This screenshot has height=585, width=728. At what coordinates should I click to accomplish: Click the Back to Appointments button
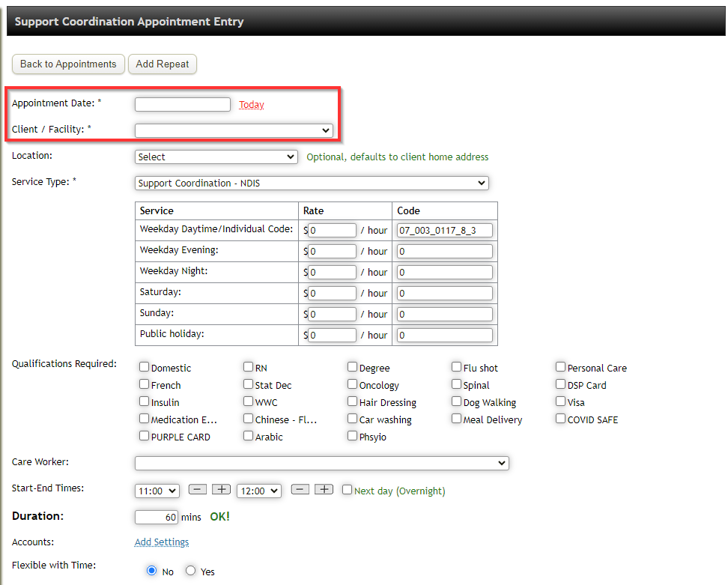67,64
